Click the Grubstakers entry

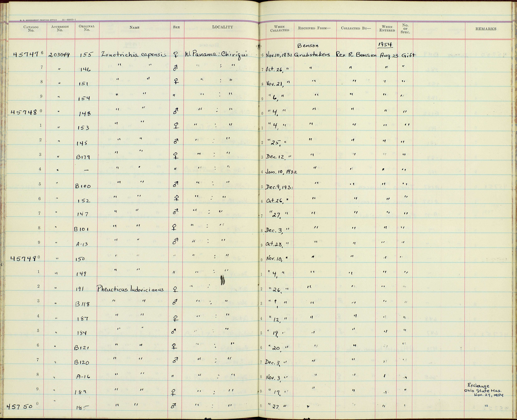tap(312, 55)
